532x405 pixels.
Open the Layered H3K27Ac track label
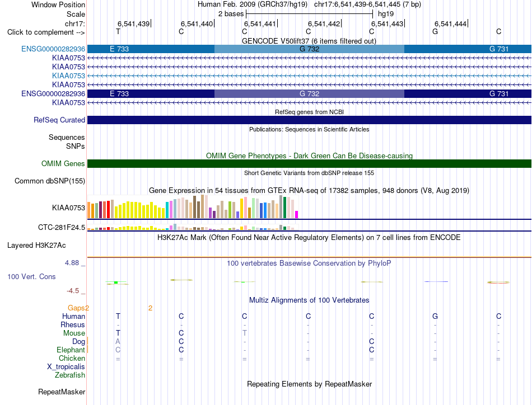36,246
